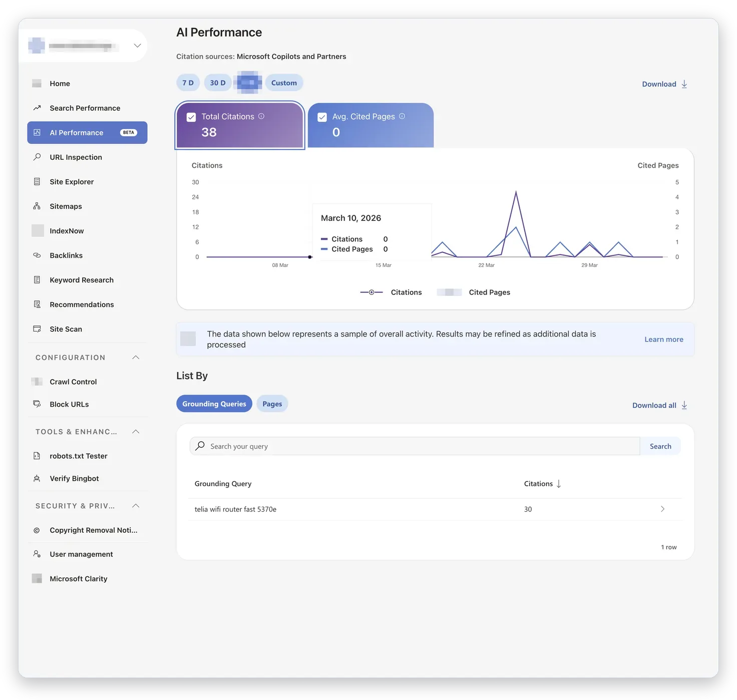The width and height of the screenshot is (737, 700).
Task: Expand the telia wifi router row chevron
Action: coord(662,509)
